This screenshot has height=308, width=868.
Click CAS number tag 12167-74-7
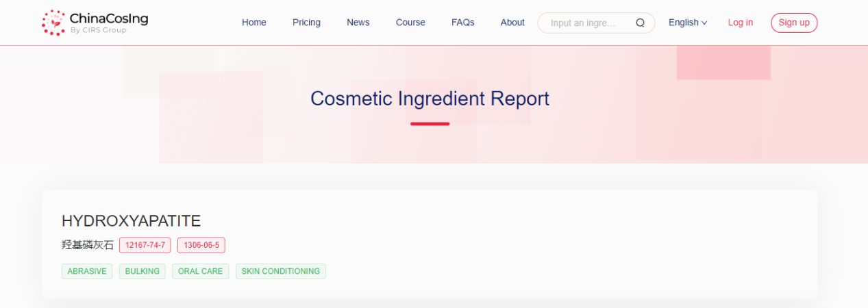145,245
